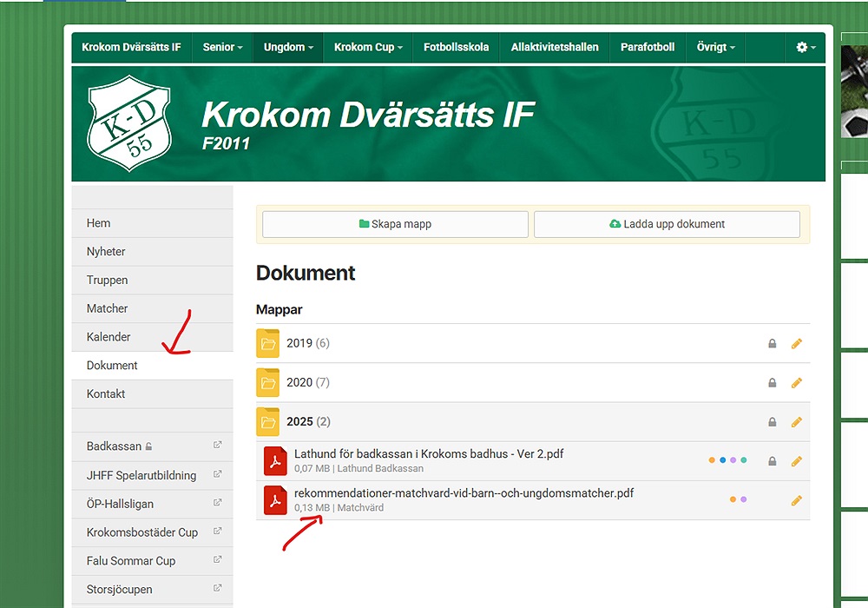Click the lock icon on Lathund PDF row
The width and height of the screenshot is (868, 608).
click(x=773, y=461)
